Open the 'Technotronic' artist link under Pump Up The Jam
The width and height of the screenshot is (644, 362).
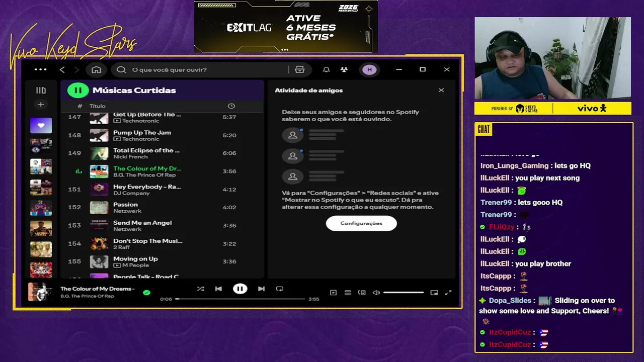(x=140, y=139)
